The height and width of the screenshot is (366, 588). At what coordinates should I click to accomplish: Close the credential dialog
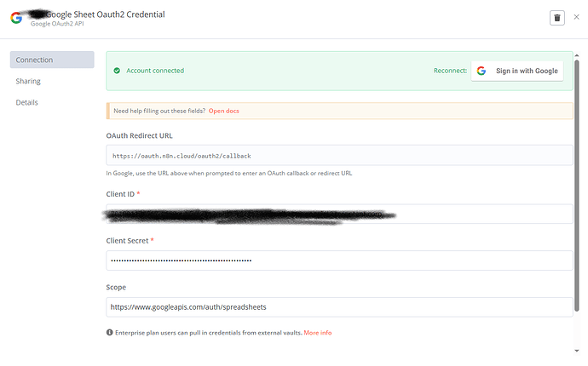click(x=576, y=17)
